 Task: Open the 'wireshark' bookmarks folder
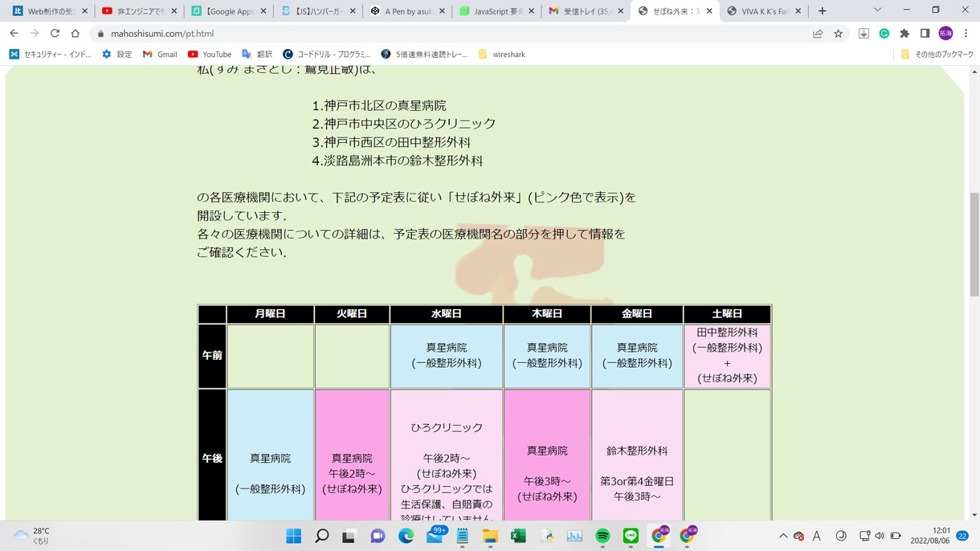coord(501,54)
